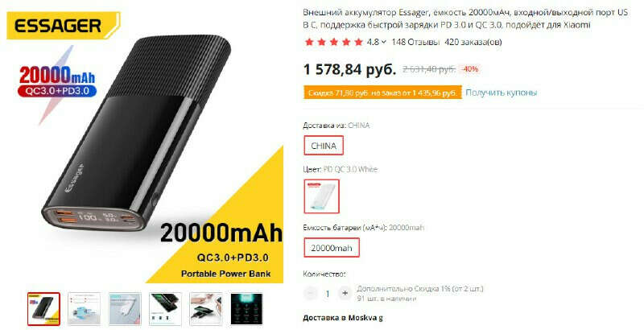The width and height of the screenshot is (644, 330).
Task: Select the CHINA shipping option
Action: click(324, 146)
